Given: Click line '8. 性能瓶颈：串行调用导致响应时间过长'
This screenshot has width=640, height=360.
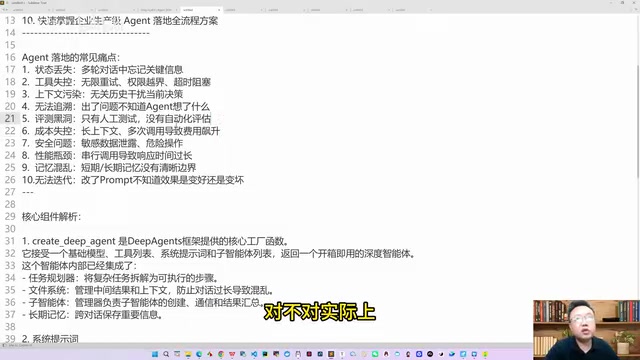Looking at the screenshot, I should click(x=107, y=156).
